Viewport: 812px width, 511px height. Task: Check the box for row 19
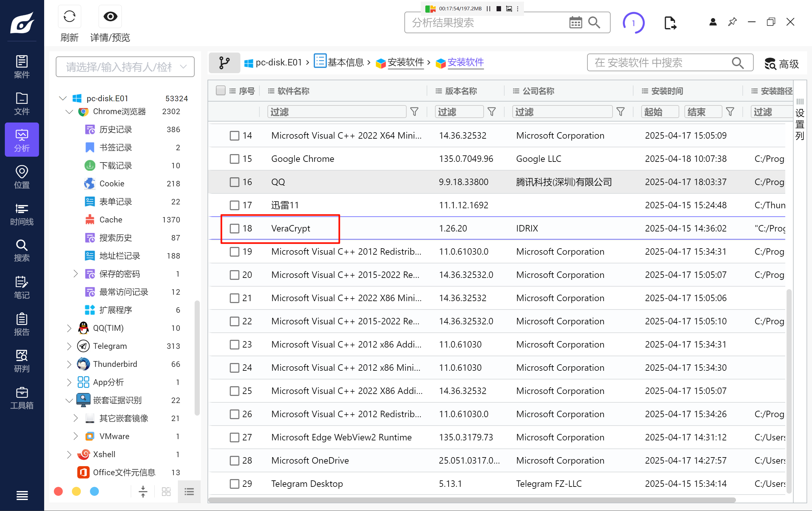pyautogui.click(x=234, y=251)
